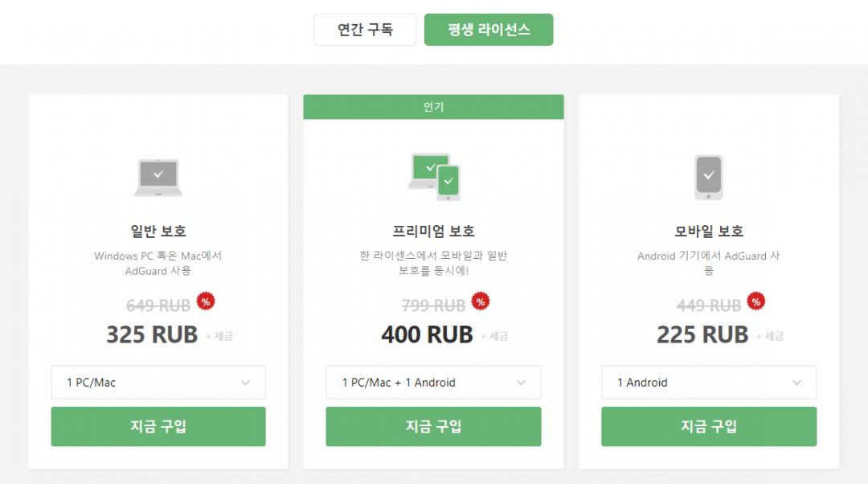Click the phone icon above 모바일 보호
Screen dimensions: 868x484
pos(708,177)
